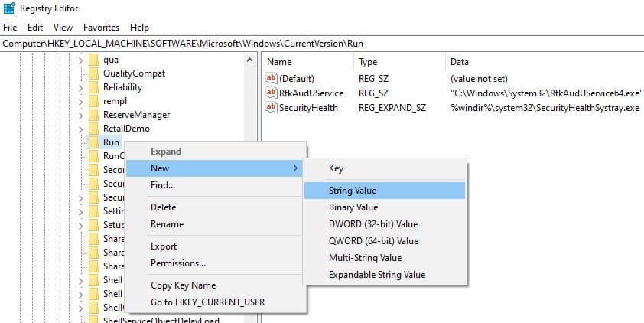This screenshot has height=323, width=644.
Task: Click the ReserveManager folder icon
Action: [93, 115]
